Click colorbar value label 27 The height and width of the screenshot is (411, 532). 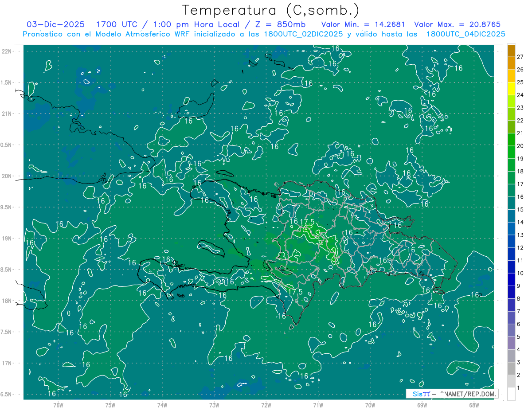pos(520,57)
